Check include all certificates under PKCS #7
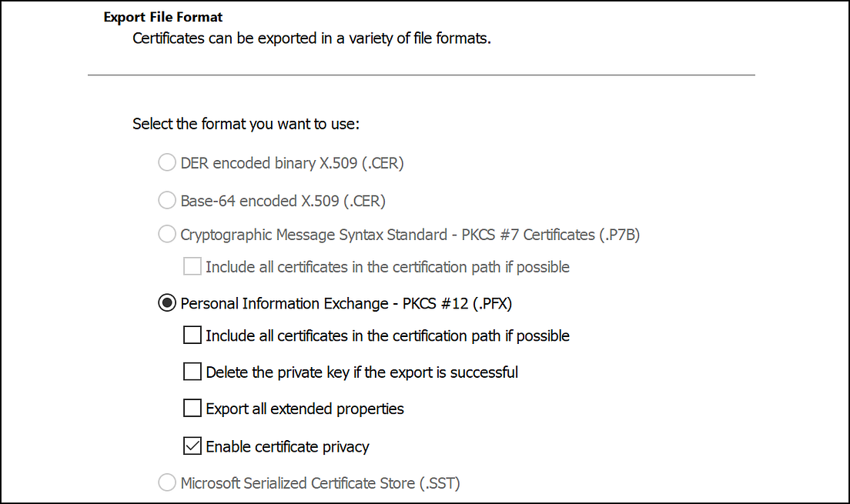The image size is (850, 504). click(x=192, y=266)
